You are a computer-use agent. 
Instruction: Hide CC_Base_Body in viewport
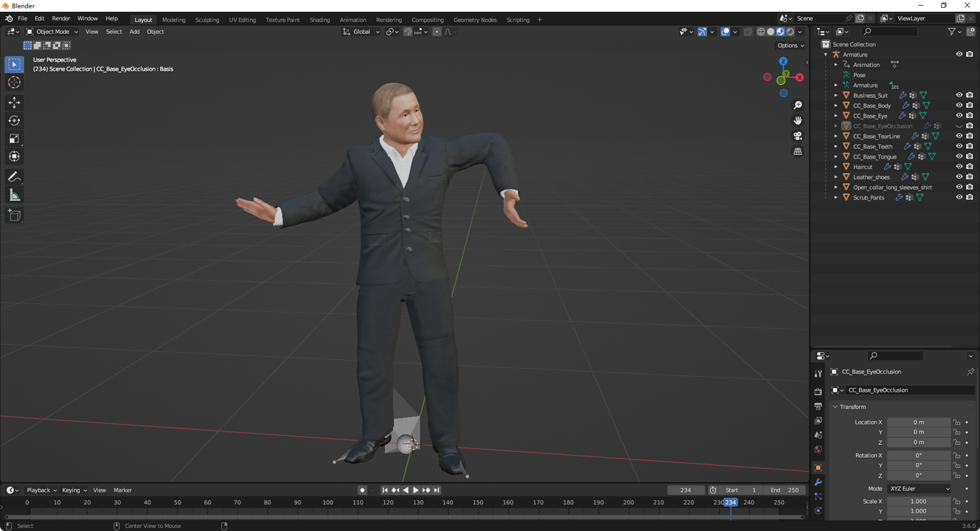[959, 105]
